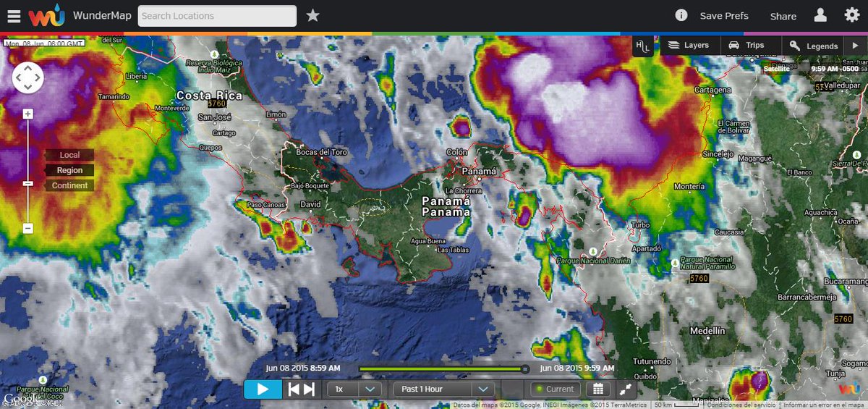Open settings with the gear icon
868x409 pixels.
point(851,15)
